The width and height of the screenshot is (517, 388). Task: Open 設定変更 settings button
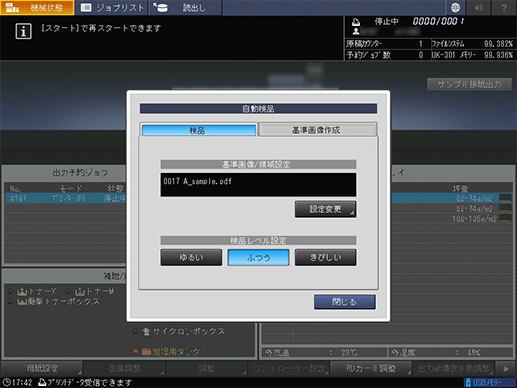(x=325, y=209)
